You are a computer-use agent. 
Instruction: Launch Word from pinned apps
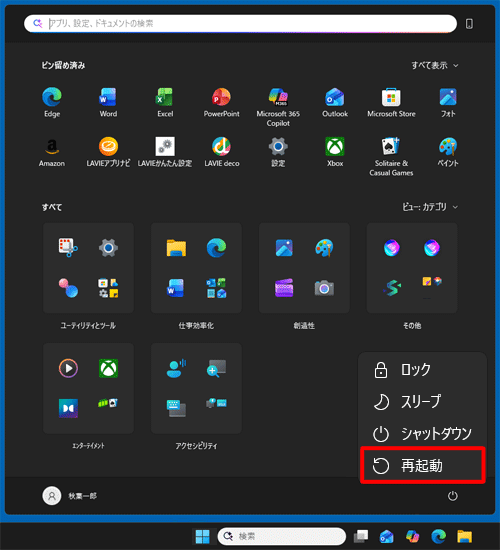(x=108, y=102)
